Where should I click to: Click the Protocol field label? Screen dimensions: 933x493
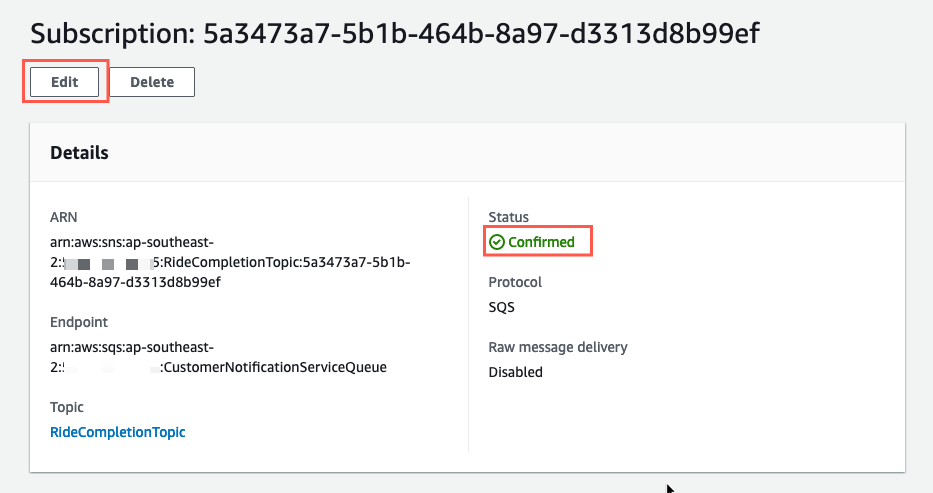(515, 282)
